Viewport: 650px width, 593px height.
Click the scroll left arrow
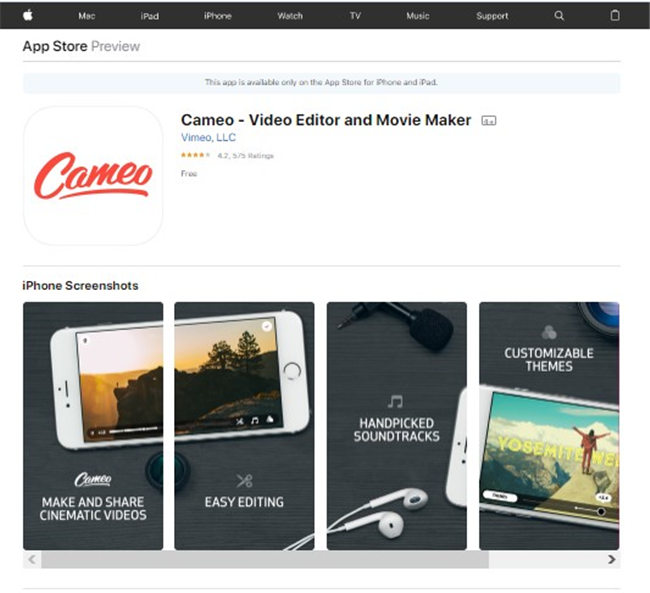coord(32,559)
